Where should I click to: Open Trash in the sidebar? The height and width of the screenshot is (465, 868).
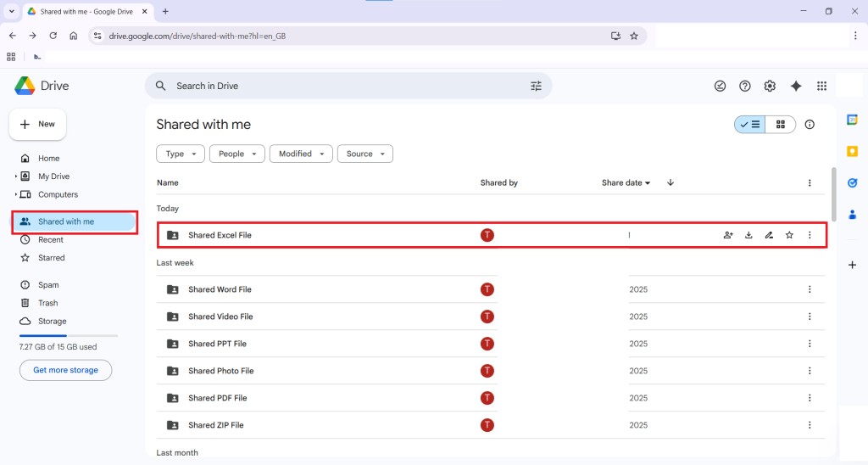[x=47, y=303]
